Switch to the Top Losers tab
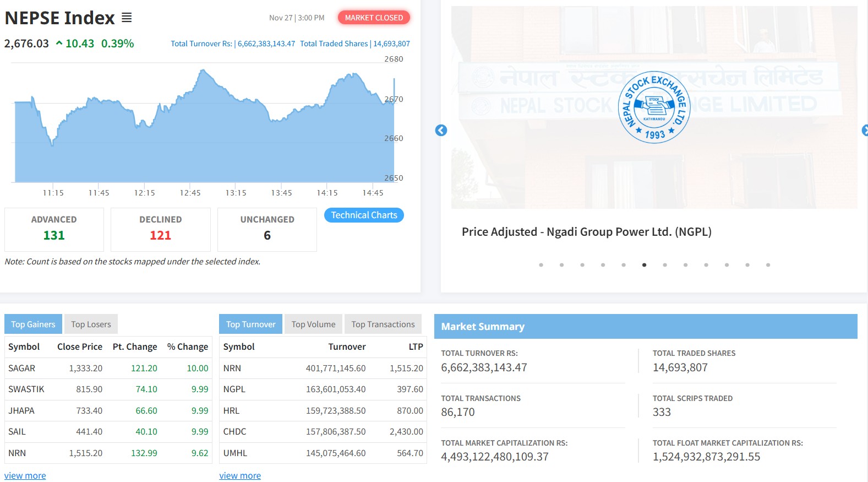The height and width of the screenshot is (482, 868). click(x=91, y=324)
